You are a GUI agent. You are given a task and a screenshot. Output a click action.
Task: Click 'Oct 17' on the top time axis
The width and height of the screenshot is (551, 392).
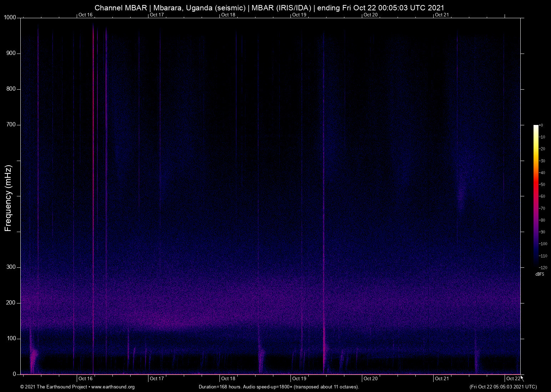pos(157,15)
